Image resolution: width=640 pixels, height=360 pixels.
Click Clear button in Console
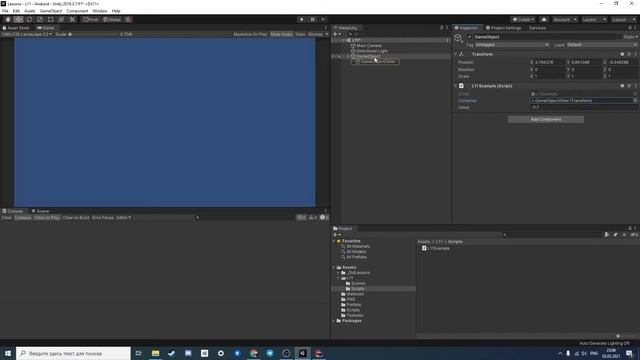[x=7, y=218]
